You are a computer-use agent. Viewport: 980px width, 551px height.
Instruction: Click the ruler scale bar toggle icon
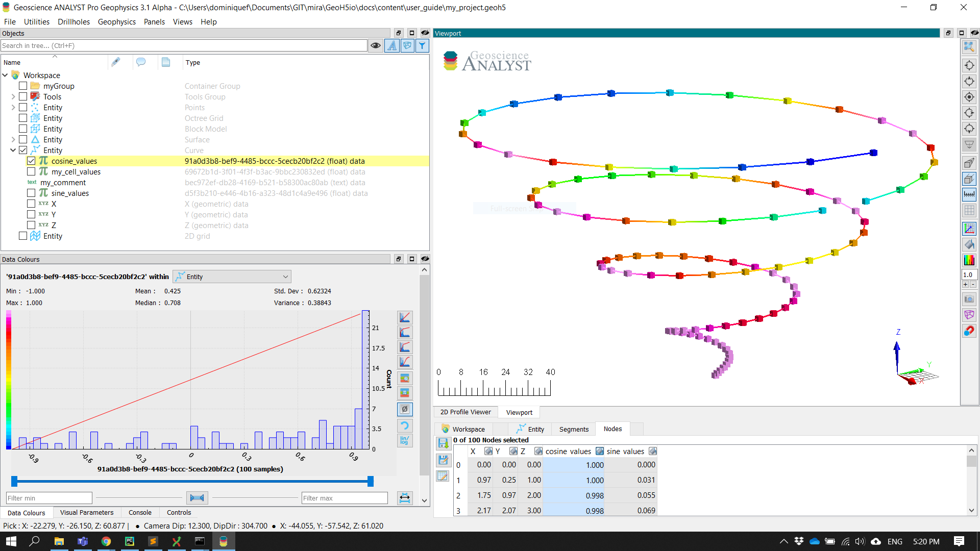[x=969, y=194]
